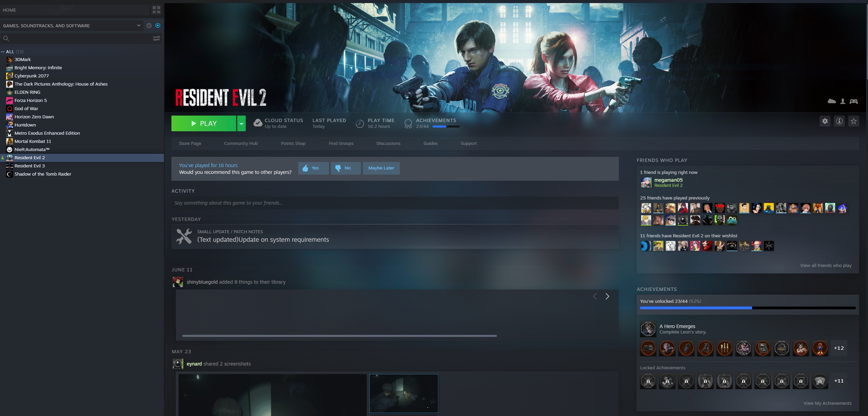
Task: Open the launch options arrow beside PLAY
Action: click(x=241, y=123)
